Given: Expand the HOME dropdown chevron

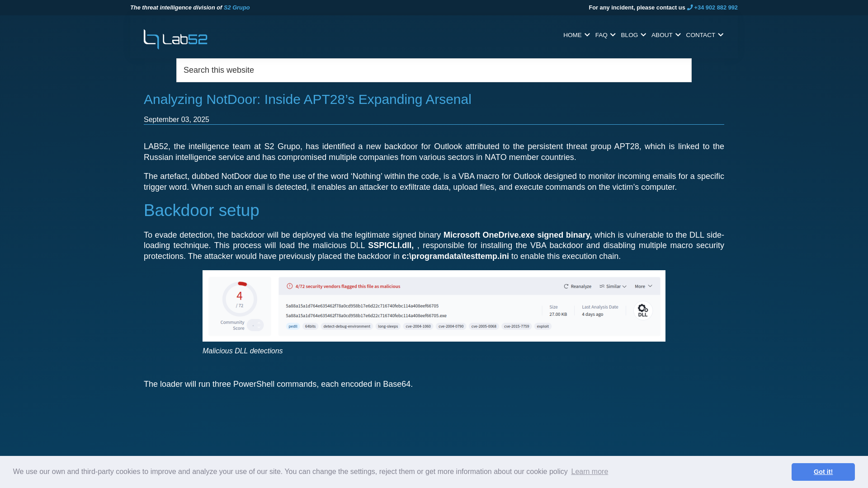Looking at the screenshot, I should point(587,35).
